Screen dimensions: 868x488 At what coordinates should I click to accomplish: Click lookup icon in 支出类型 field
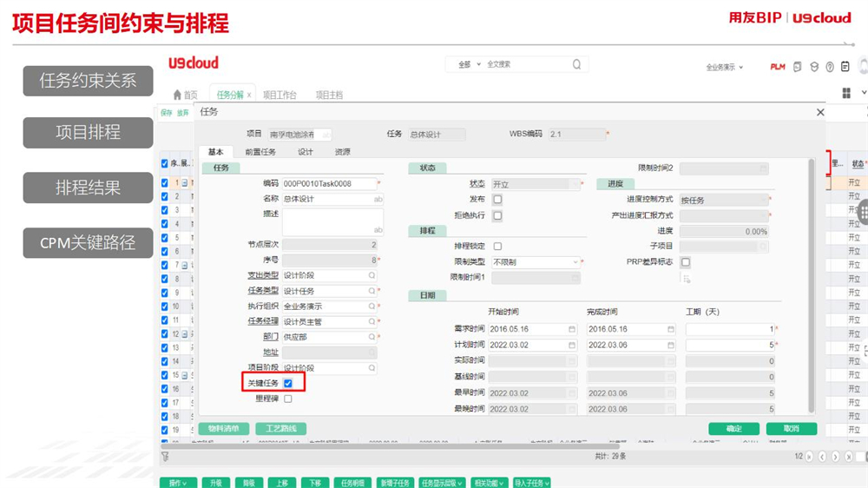point(372,275)
